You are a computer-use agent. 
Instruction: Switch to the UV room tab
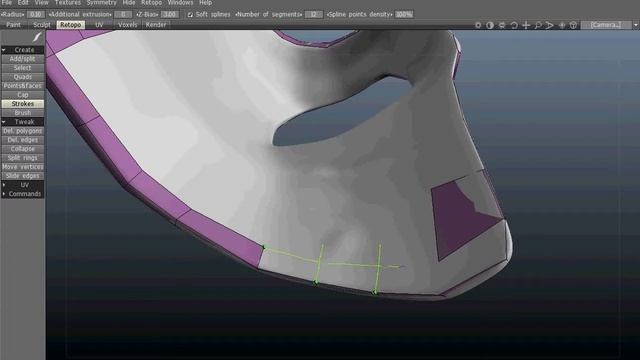pos(99,25)
